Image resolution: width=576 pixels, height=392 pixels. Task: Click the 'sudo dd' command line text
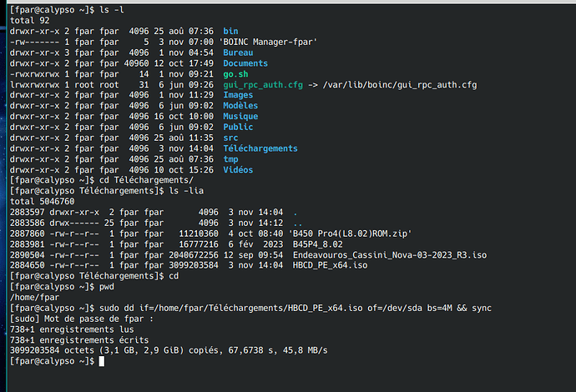[x=296, y=308]
